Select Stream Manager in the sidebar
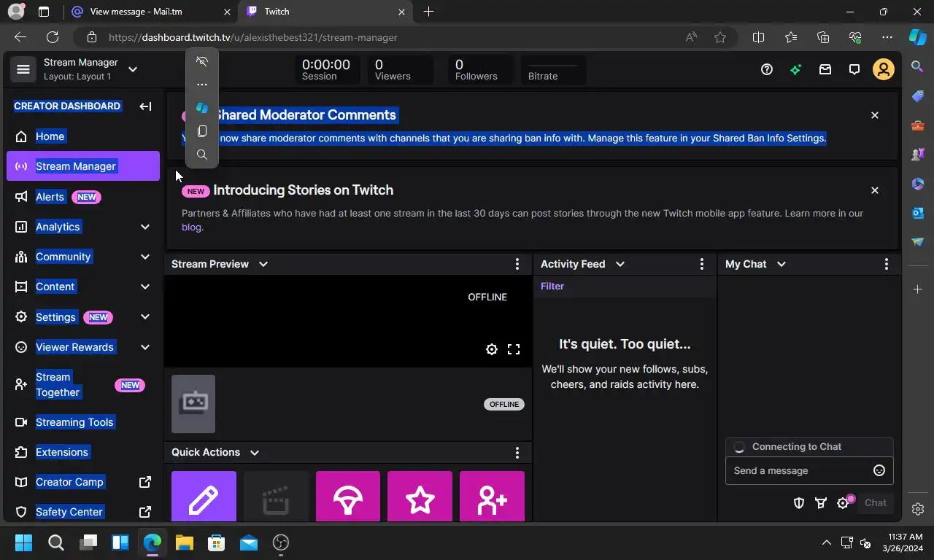Viewport: 934px width, 560px height. coord(83,166)
